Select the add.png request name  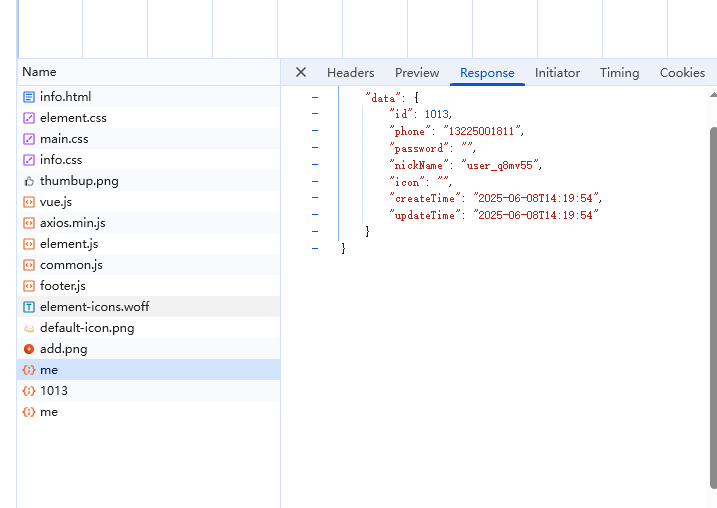pos(64,349)
